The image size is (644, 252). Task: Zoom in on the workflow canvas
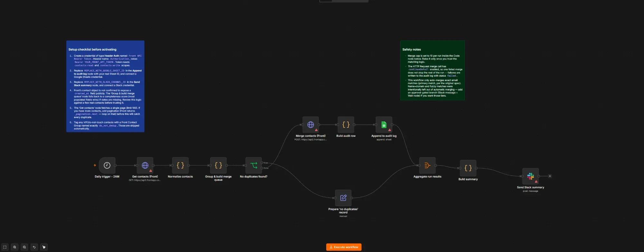[x=14, y=247]
